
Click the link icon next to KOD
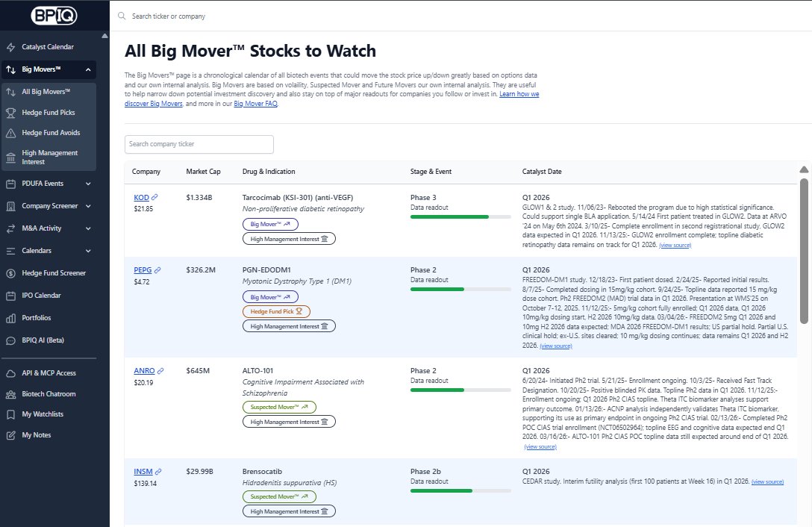pos(154,197)
